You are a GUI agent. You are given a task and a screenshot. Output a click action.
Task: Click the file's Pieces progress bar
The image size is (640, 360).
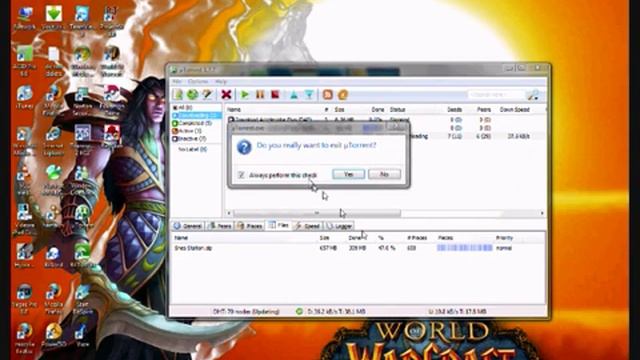[464, 248]
